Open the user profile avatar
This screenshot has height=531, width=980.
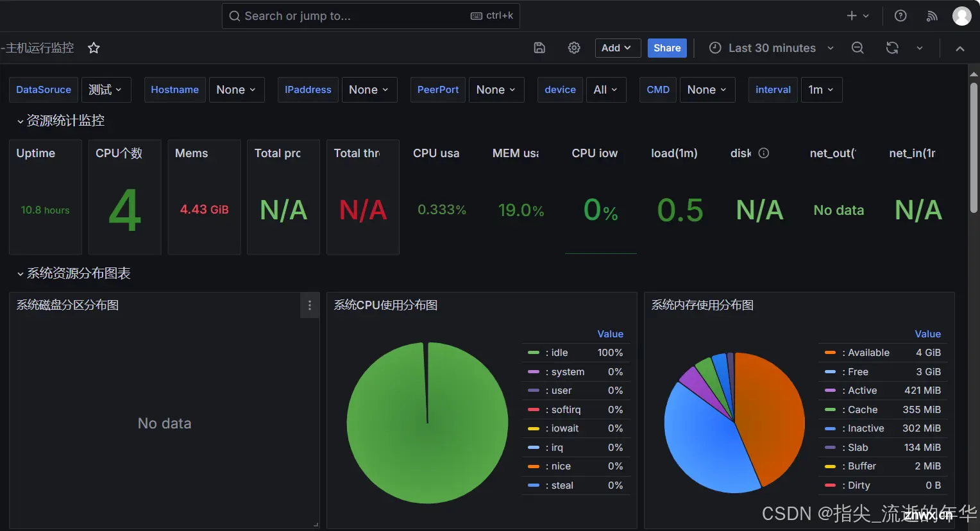(x=961, y=16)
